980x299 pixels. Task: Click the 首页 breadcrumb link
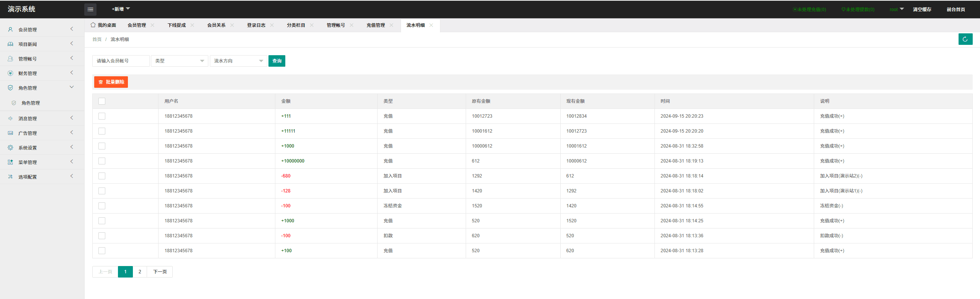tap(97, 39)
